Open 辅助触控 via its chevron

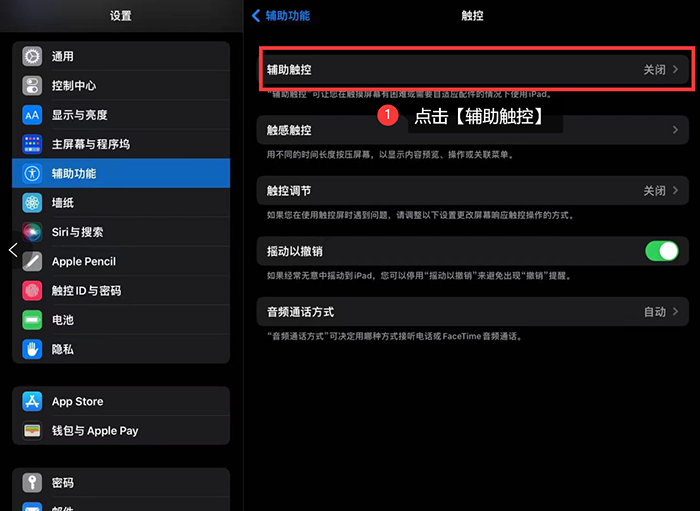click(x=675, y=69)
